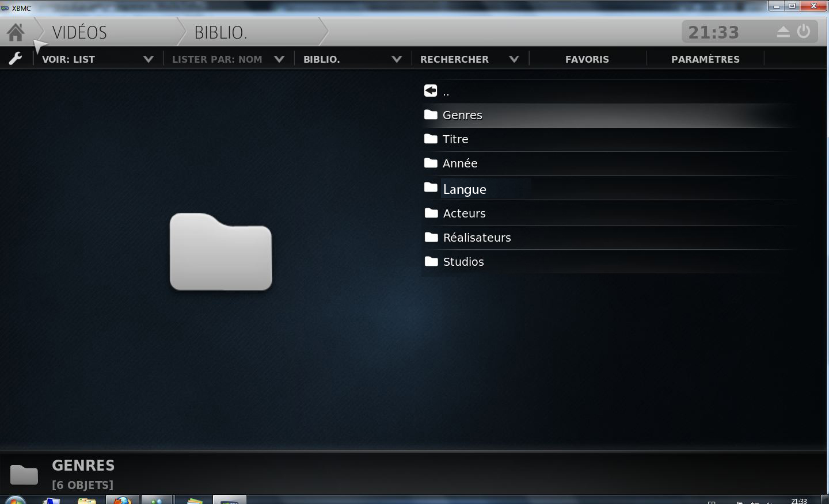Click the Firefox icon in the taskbar

click(122, 499)
